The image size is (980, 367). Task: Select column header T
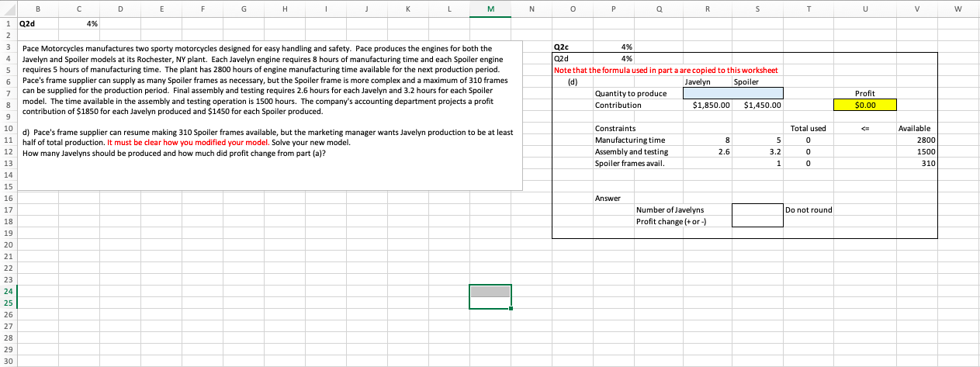(x=809, y=11)
